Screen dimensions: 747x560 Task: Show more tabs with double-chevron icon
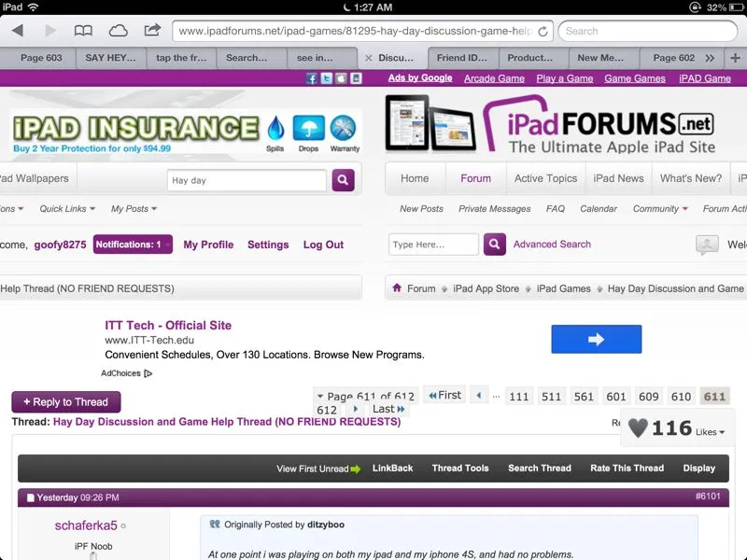(711, 58)
